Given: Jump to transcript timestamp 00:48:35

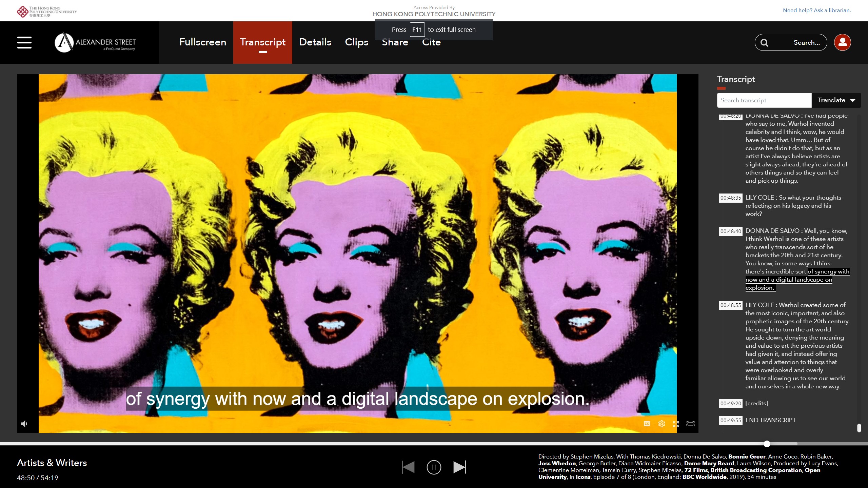Looking at the screenshot, I should tap(731, 198).
